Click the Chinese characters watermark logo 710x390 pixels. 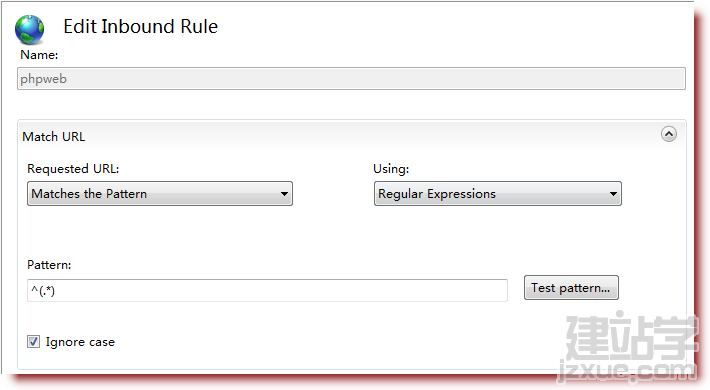632,336
